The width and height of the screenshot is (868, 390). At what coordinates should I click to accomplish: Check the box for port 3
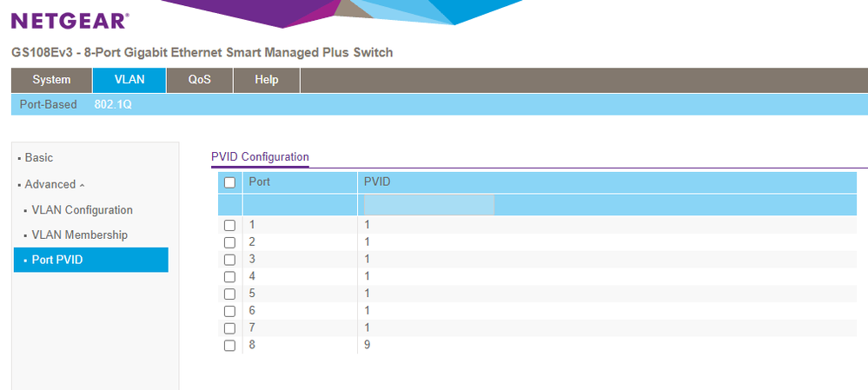[229, 260]
